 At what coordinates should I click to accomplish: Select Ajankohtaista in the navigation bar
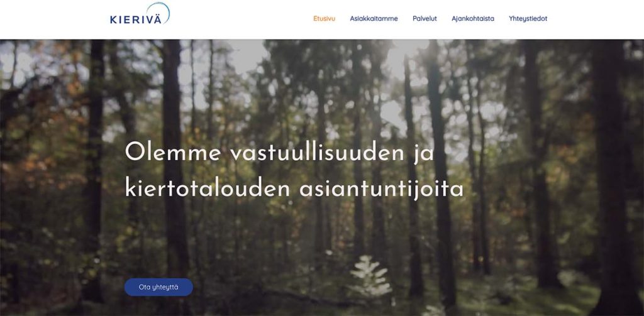coord(473,18)
